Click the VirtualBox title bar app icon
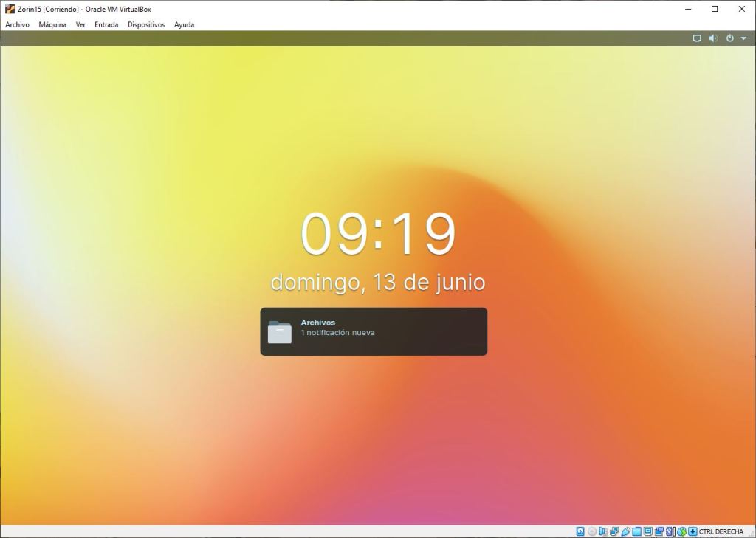 coord(10,9)
